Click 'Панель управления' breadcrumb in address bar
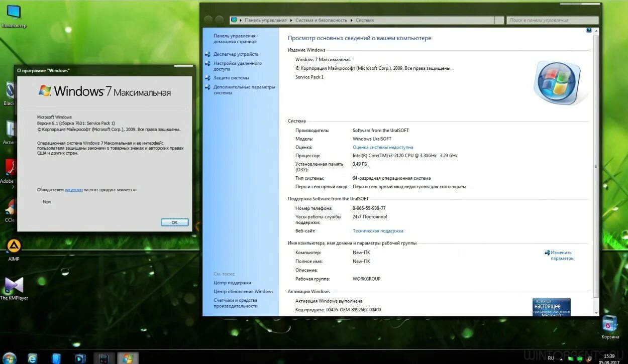 pos(266,20)
